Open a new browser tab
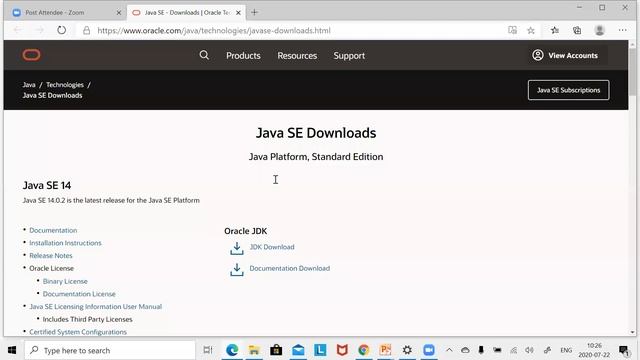 254,13
